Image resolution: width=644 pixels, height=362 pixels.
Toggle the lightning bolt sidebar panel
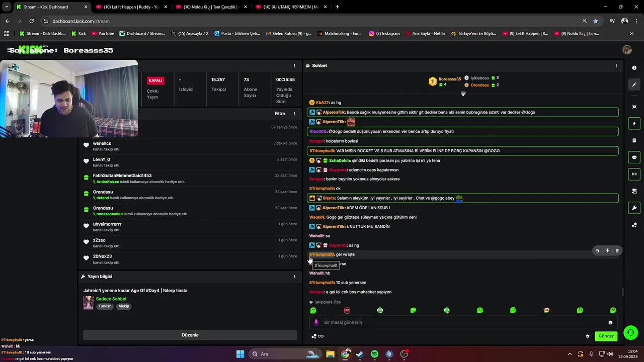[x=634, y=124]
